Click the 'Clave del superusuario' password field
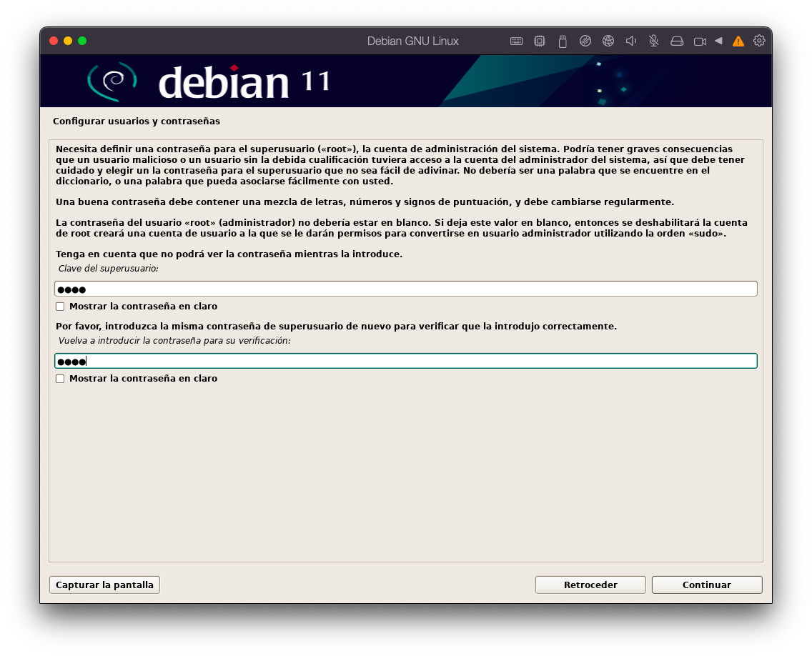812x656 pixels. (x=405, y=289)
